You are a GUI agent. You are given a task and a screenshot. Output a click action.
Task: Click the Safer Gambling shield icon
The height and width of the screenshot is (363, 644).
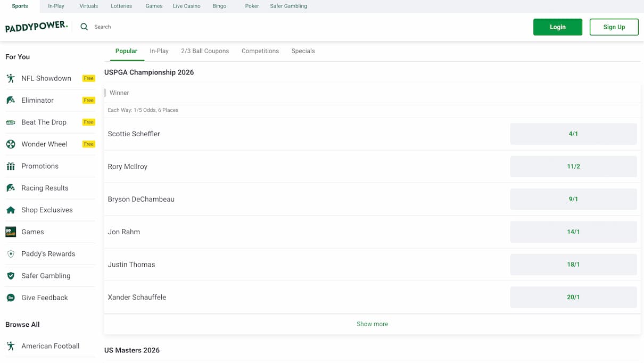(11, 276)
